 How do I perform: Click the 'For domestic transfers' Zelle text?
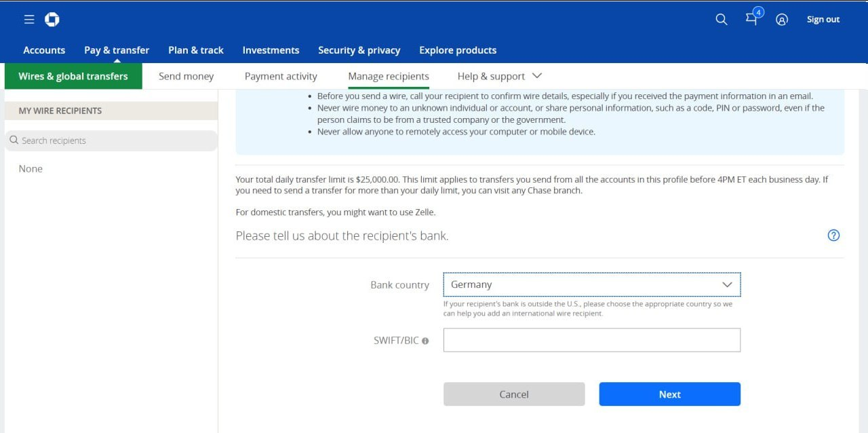click(336, 212)
